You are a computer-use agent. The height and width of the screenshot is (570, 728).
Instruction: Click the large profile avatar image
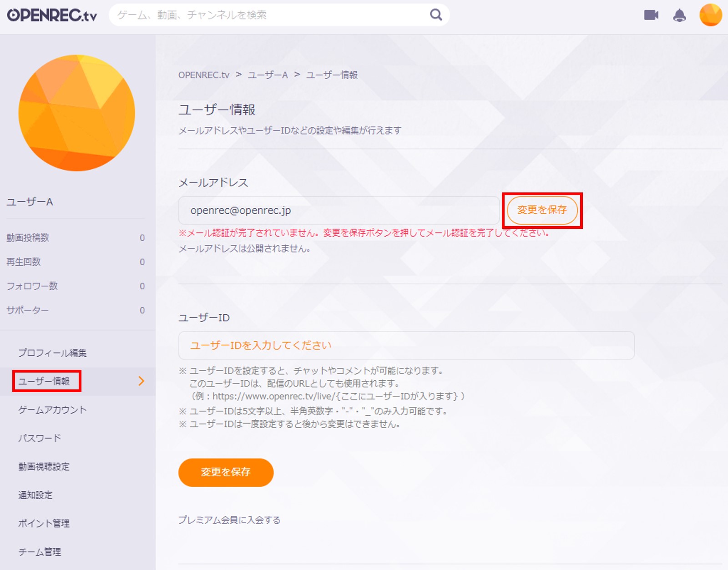tap(77, 113)
